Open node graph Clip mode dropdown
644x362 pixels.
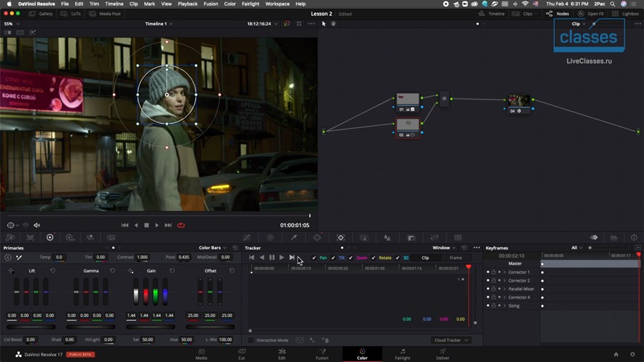(578, 24)
